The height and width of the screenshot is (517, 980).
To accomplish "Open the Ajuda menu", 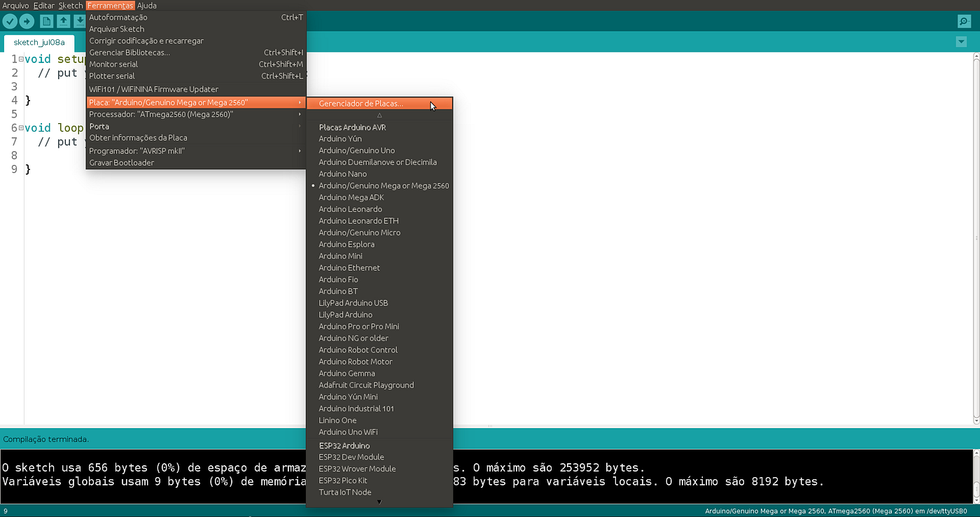I will point(146,5).
